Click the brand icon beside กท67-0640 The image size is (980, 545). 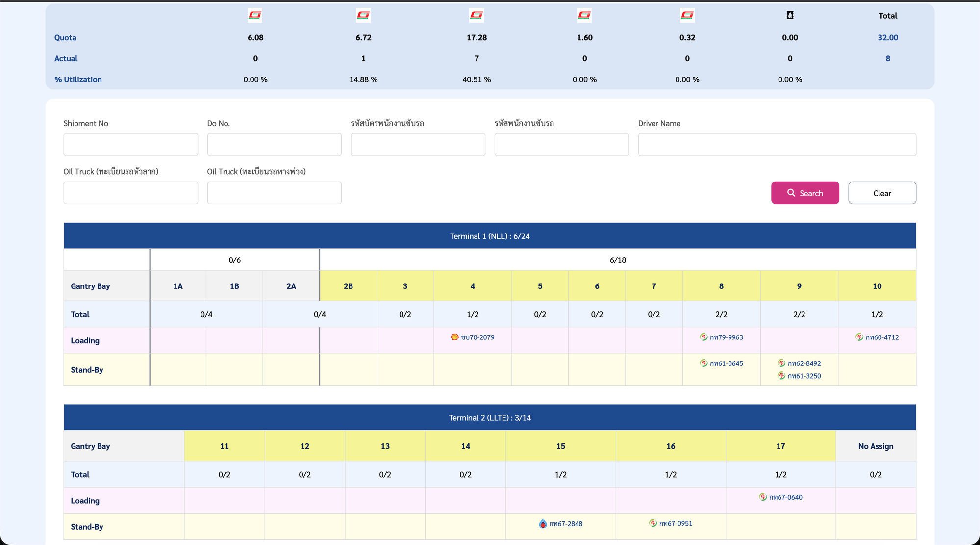pyautogui.click(x=763, y=497)
